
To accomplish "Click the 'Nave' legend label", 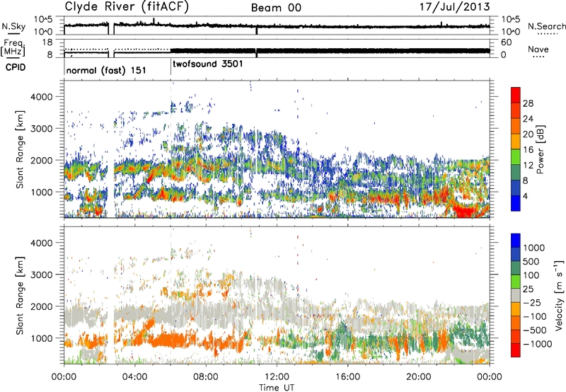I will pos(538,50).
